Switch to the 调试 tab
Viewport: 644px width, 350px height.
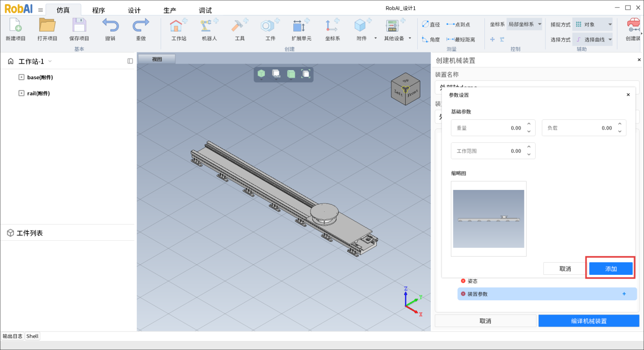click(x=205, y=10)
